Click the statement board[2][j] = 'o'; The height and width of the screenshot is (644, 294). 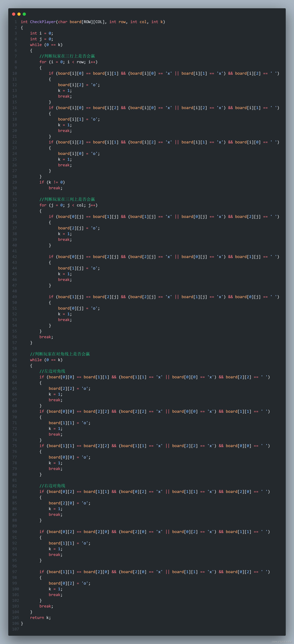(79, 228)
